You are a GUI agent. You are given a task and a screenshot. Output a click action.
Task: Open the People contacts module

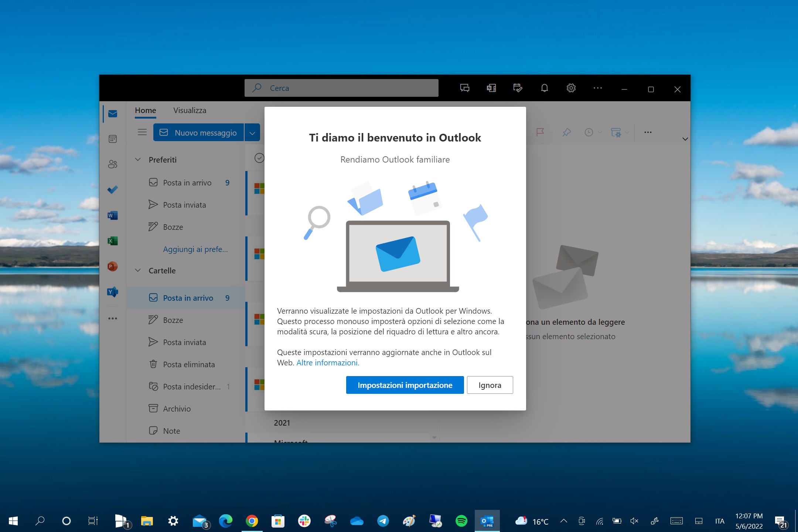point(113,164)
